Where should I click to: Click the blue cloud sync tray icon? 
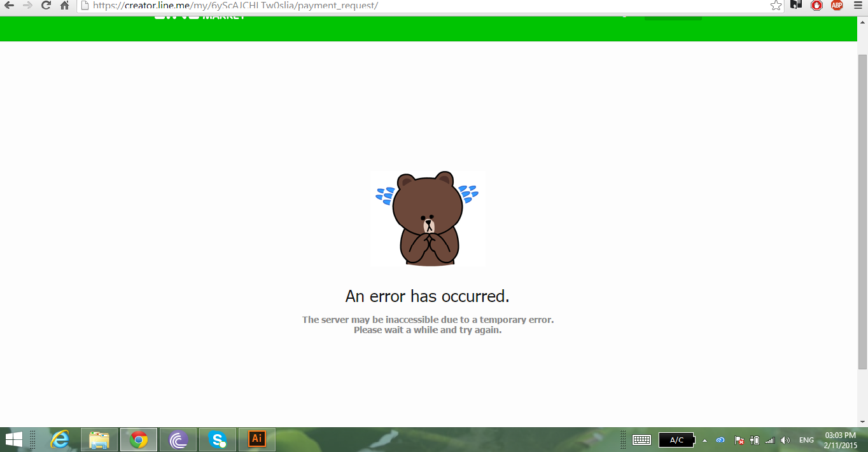coord(720,440)
